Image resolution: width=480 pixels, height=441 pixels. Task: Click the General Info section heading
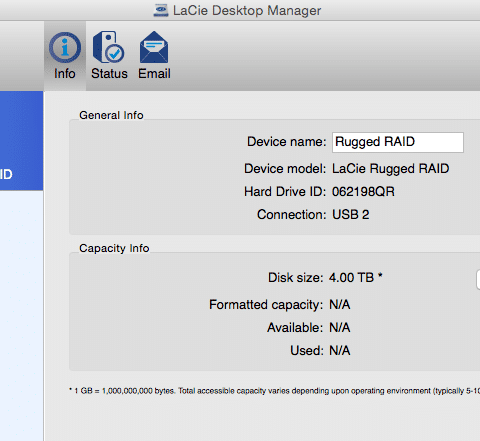pyautogui.click(x=111, y=115)
